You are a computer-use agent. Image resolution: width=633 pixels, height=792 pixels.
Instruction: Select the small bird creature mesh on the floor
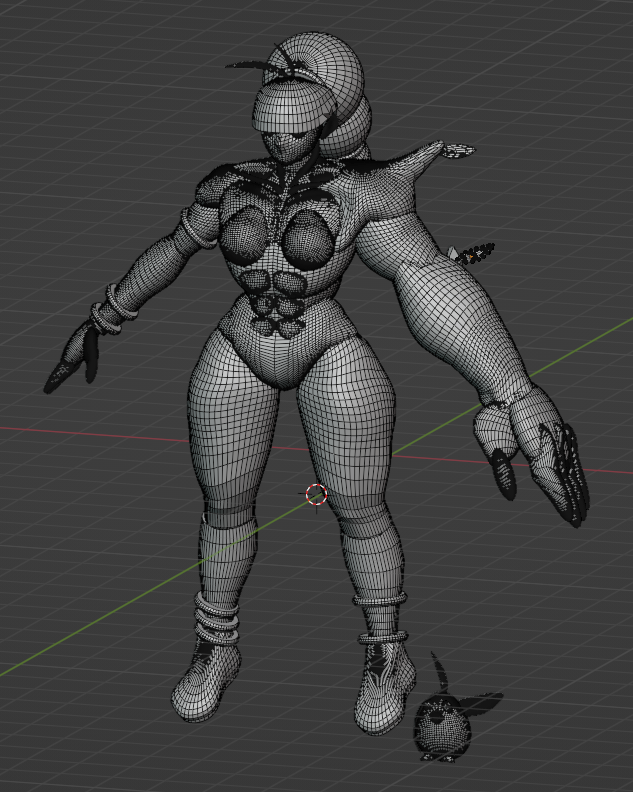click(442, 722)
